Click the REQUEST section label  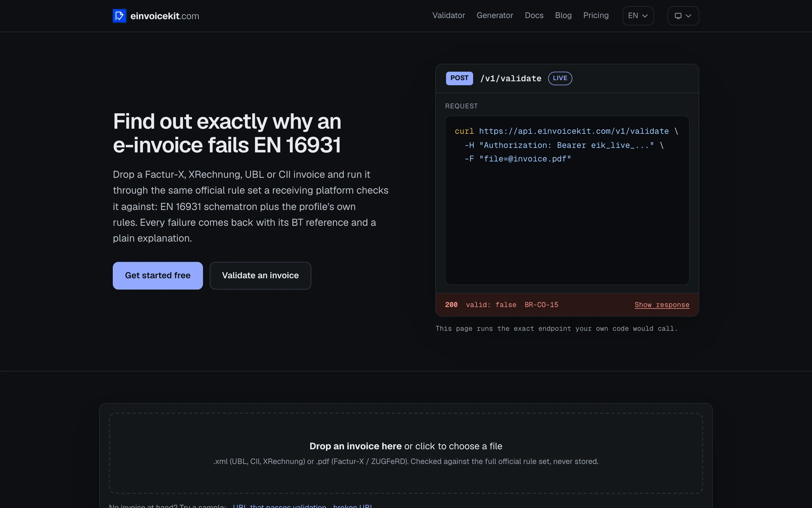point(461,106)
